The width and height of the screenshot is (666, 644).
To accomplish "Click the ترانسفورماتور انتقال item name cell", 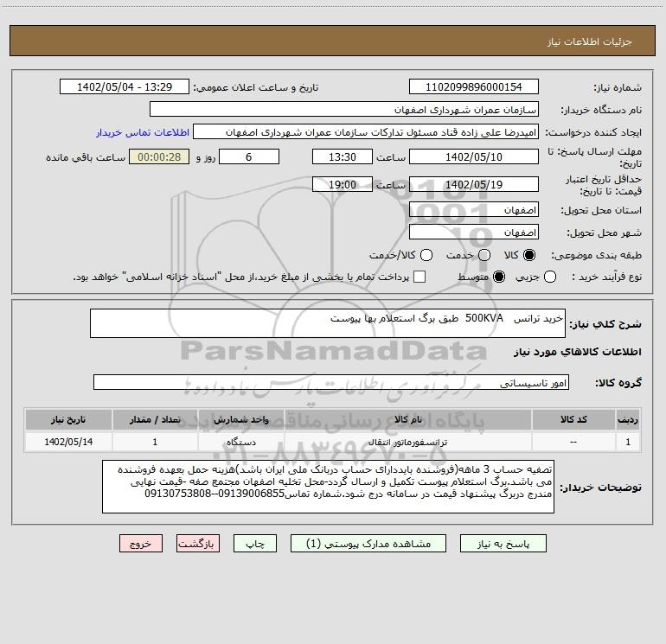I will (407, 442).
